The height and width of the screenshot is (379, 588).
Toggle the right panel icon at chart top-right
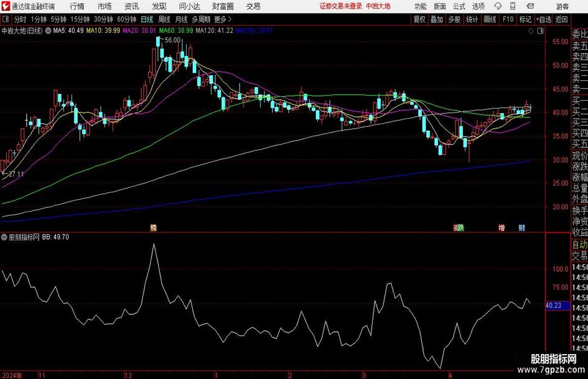pos(540,30)
